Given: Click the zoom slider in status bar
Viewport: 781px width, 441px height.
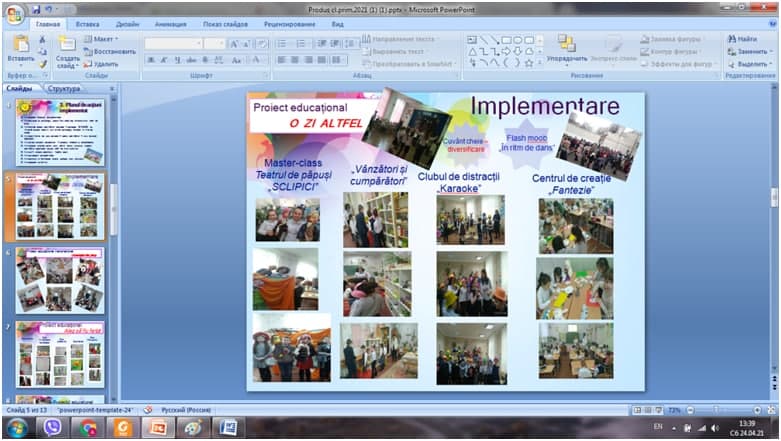Looking at the screenshot, I should pos(718,410).
